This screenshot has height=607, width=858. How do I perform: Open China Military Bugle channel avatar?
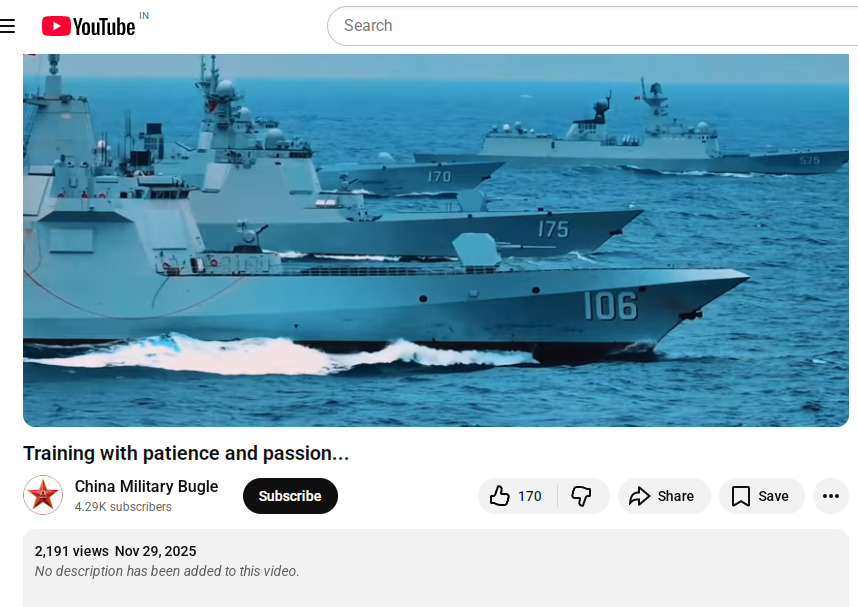click(43, 495)
